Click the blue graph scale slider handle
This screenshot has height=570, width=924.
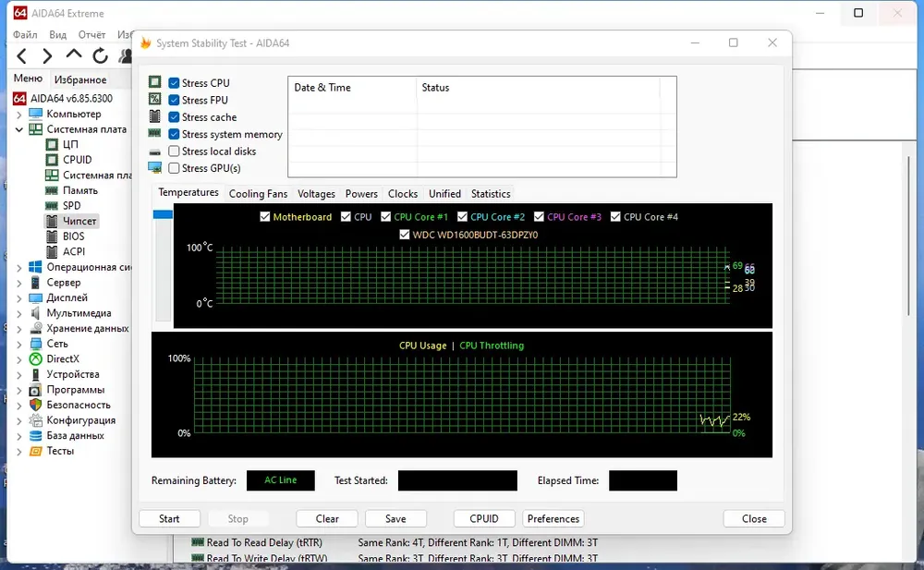(x=163, y=214)
